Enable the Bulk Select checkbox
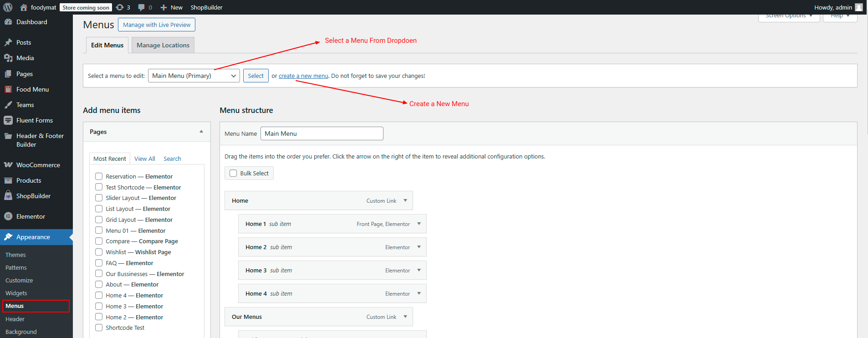Image resolution: width=868 pixels, height=338 pixels. [x=233, y=173]
